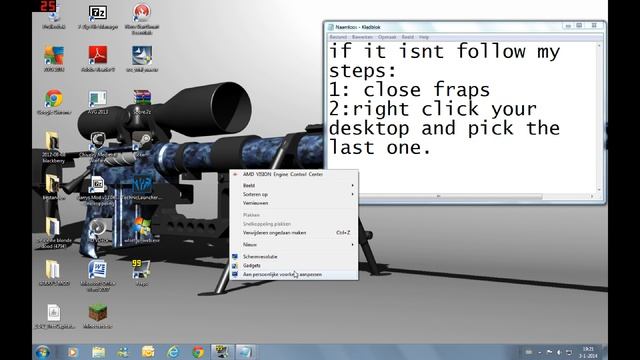Open Gadgets from the context menu
This screenshot has width=640, height=360.
click(294, 265)
